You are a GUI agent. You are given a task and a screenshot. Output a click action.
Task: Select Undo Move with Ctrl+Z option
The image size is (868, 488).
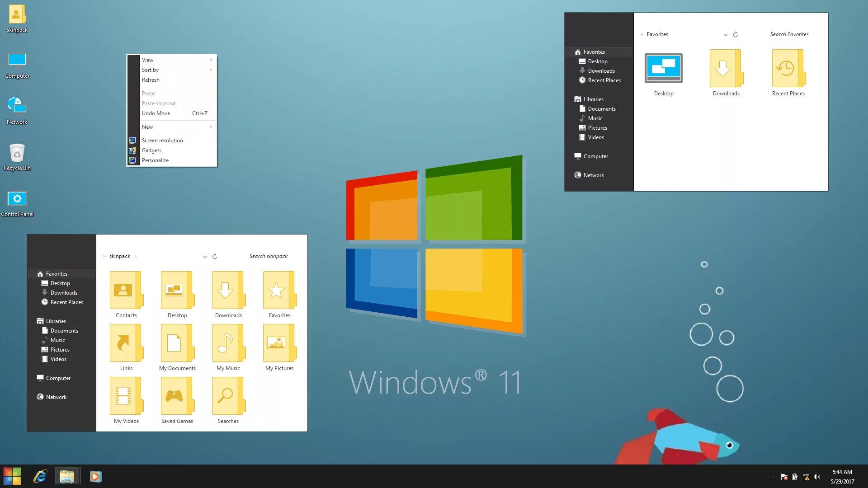click(173, 113)
